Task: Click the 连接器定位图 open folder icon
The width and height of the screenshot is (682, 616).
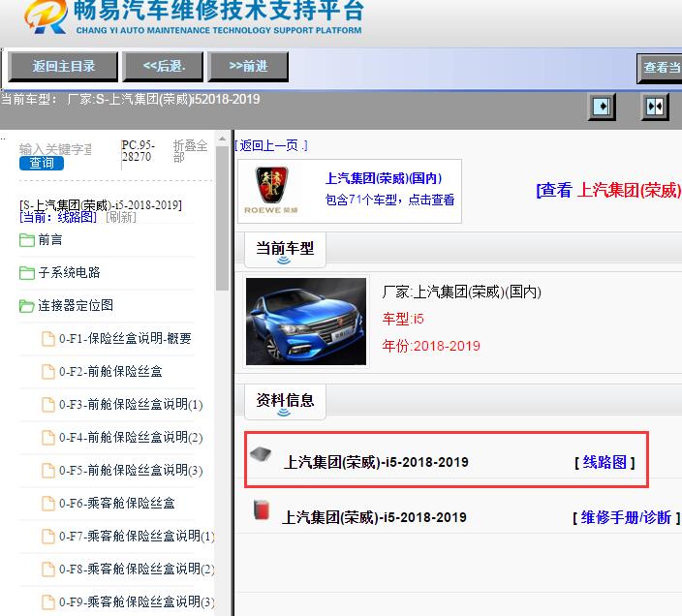Action: (x=27, y=306)
